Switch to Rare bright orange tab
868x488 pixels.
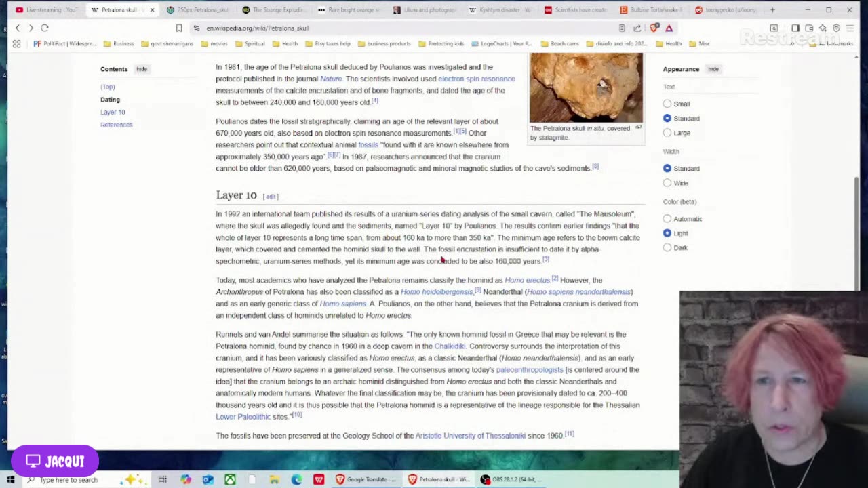[x=349, y=9]
